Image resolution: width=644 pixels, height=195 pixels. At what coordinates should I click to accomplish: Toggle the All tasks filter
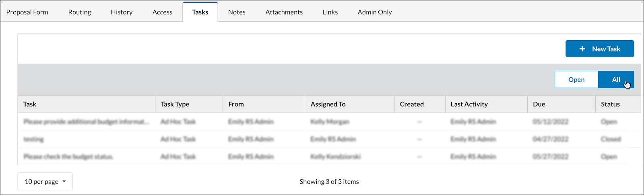[616, 80]
